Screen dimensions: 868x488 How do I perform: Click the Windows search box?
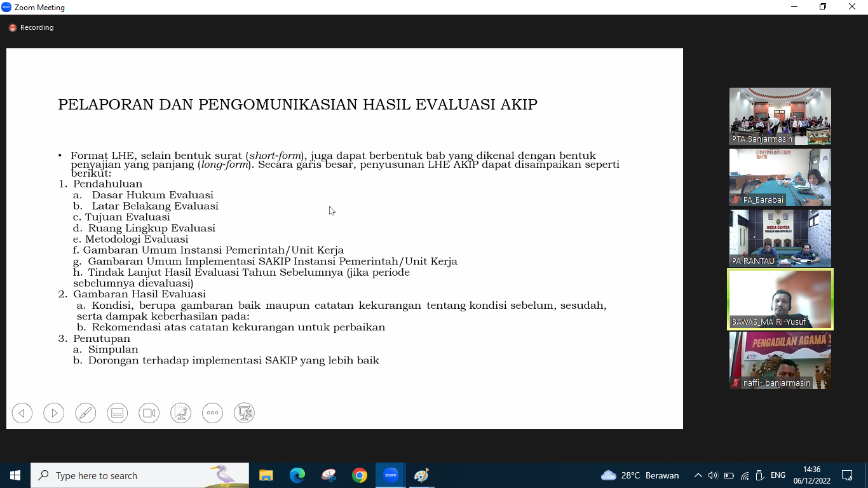point(140,475)
